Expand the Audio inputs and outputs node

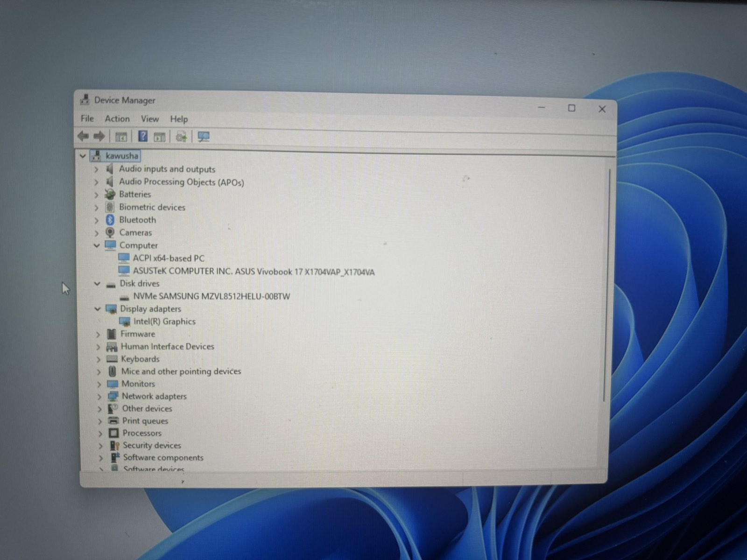97,169
